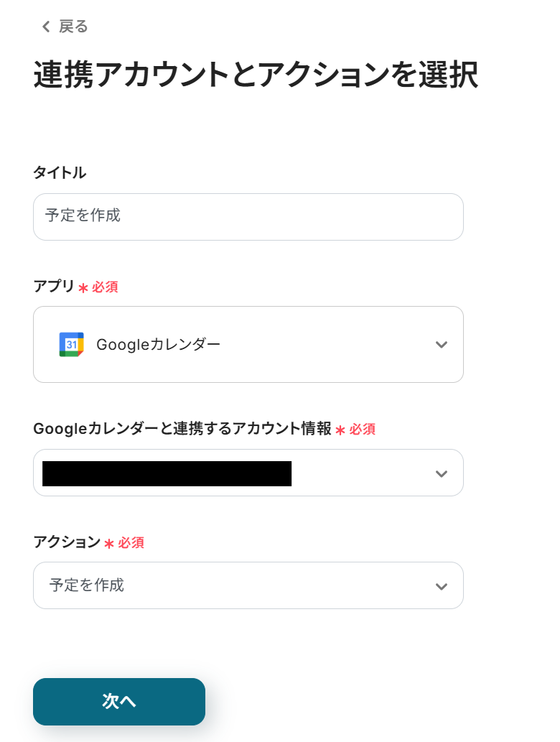This screenshot has width=560, height=742.
Task: Click the red asterisk beside アクション
Action: [109, 544]
